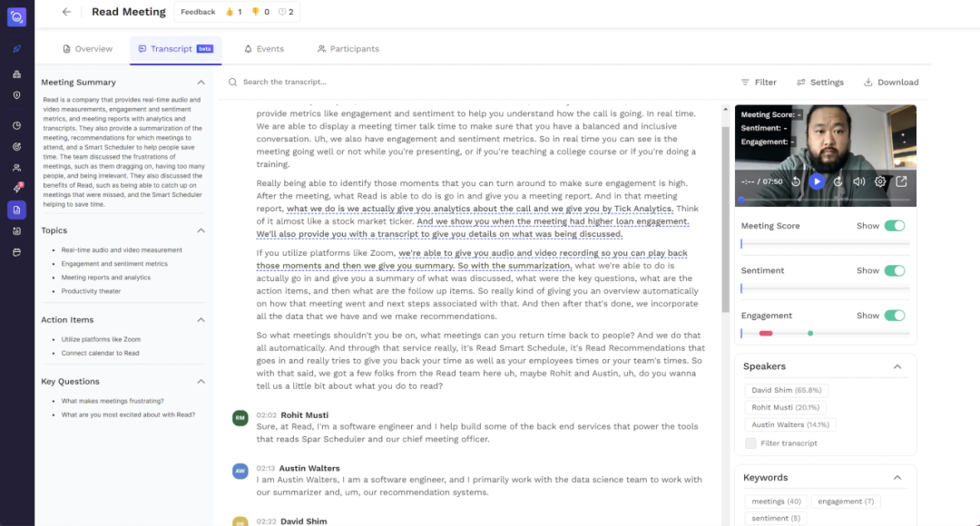Click the Read logo in the sidebar

click(17, 17)
